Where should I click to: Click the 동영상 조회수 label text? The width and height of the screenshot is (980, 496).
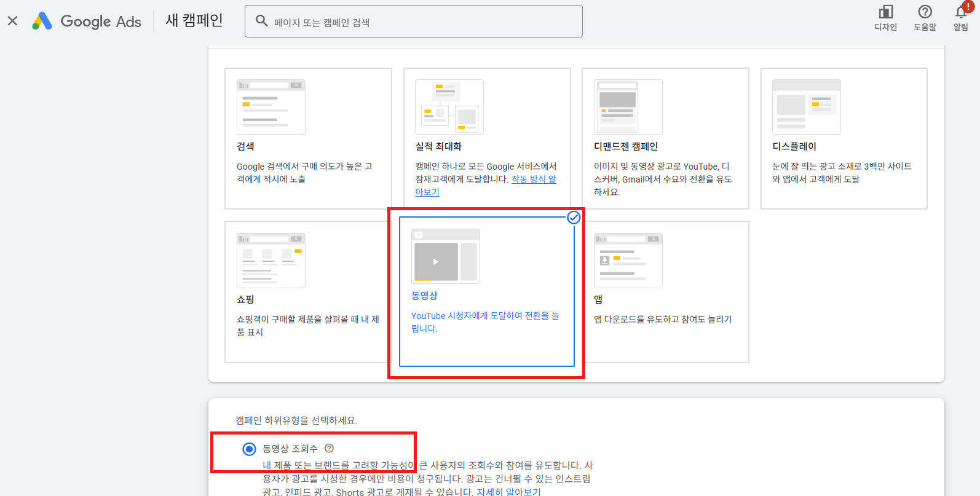(x=290, y=449)
